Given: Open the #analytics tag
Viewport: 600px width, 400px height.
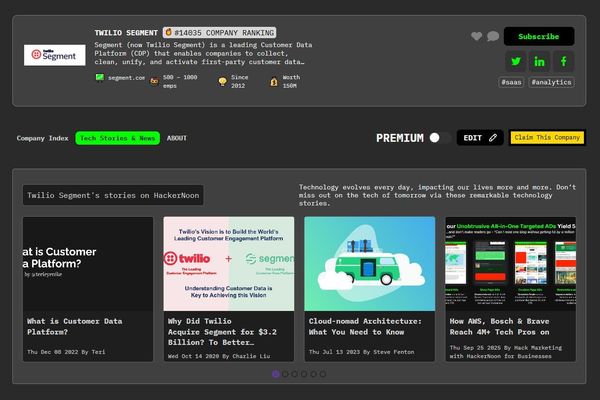Looking at the screenshot, I should point(551,82).
